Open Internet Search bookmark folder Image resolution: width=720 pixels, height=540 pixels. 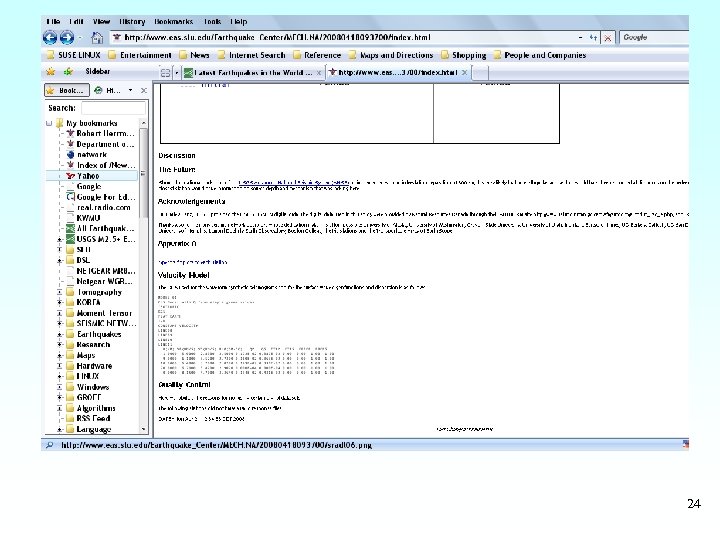(x=252, y=55)
